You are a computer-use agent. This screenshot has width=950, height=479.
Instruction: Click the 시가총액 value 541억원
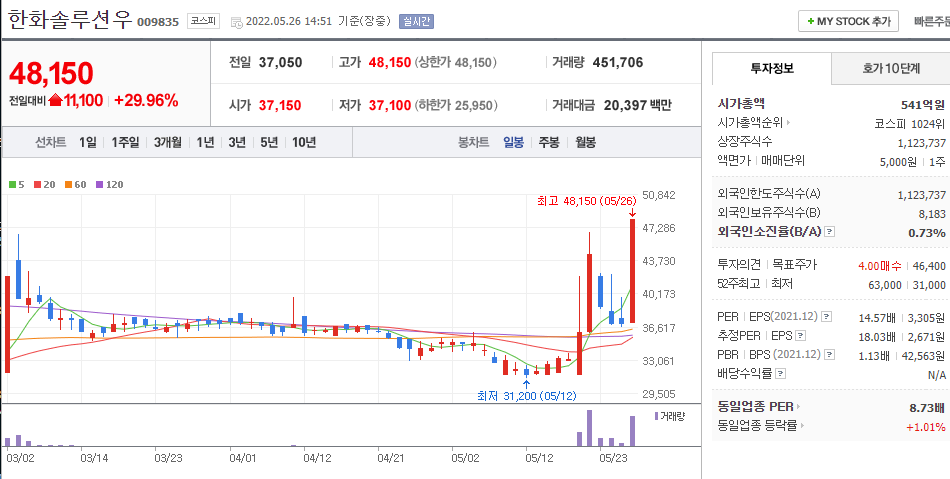923,104
